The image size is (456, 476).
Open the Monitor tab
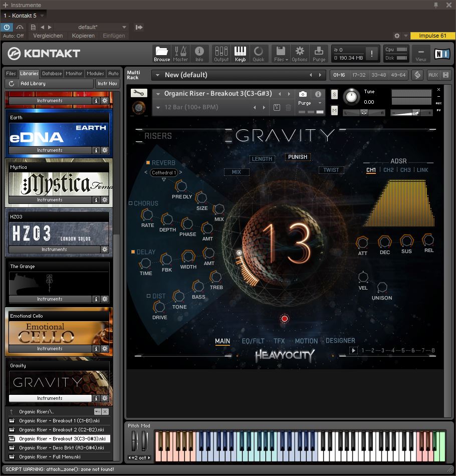click(x=74, y=74)
